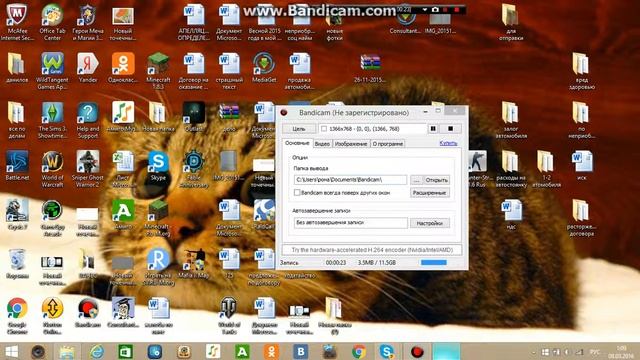This screenshot has width=640, height=360.
Task: Open the иск Word document
Action: (582, 166)
